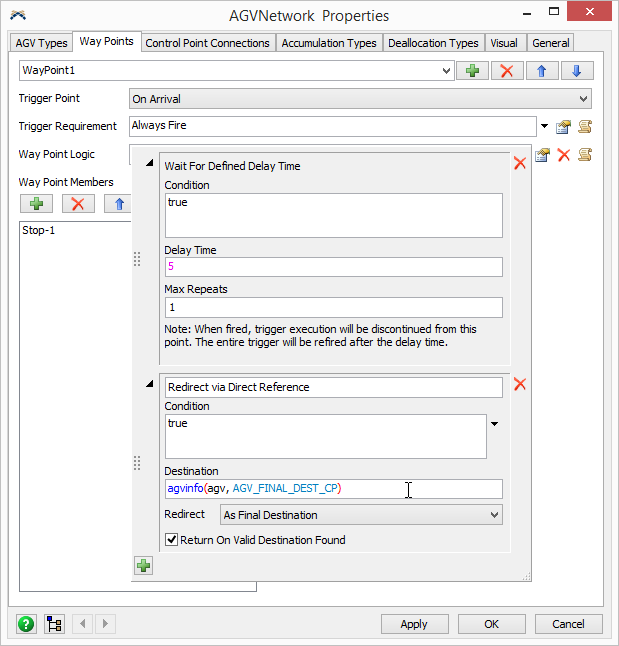Click green plus to add way point
The image size is (619, 646).
[x=471, y=71]
